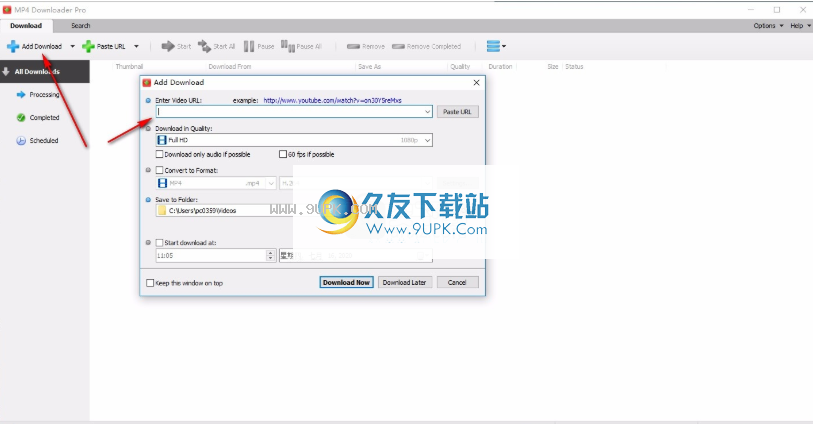Expand the MP4 format dropdown
The image size is (813, 424).
[271, 183]
